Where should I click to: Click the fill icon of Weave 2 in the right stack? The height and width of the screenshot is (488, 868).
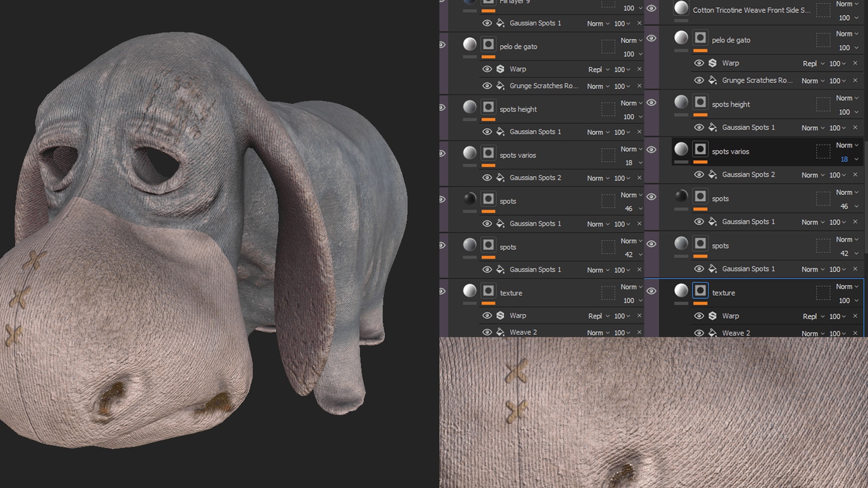pyautogui.click(x=712, y=333)
